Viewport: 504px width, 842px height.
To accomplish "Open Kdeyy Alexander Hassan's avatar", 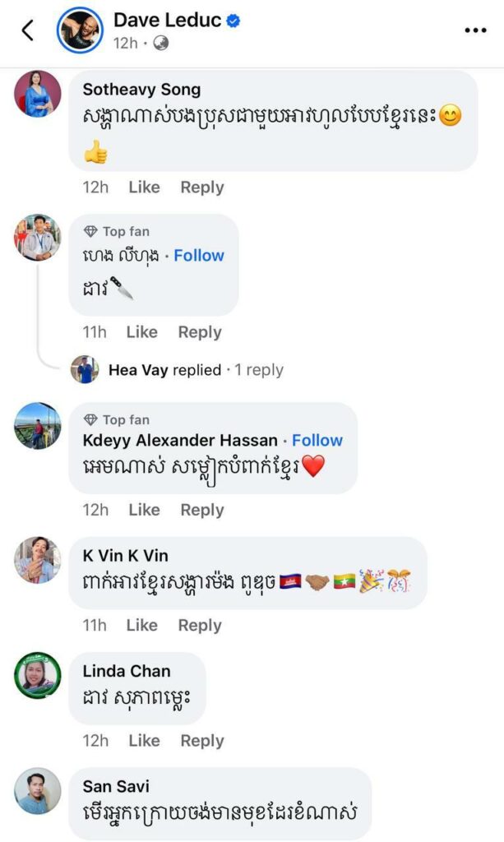I will 38,425.
